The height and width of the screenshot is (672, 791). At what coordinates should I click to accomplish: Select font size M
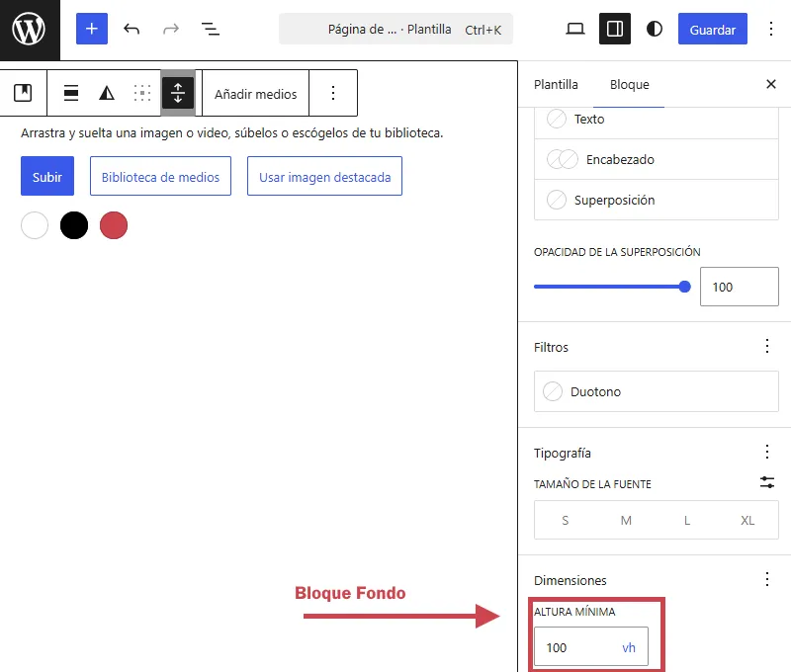(x=626, y=520)
